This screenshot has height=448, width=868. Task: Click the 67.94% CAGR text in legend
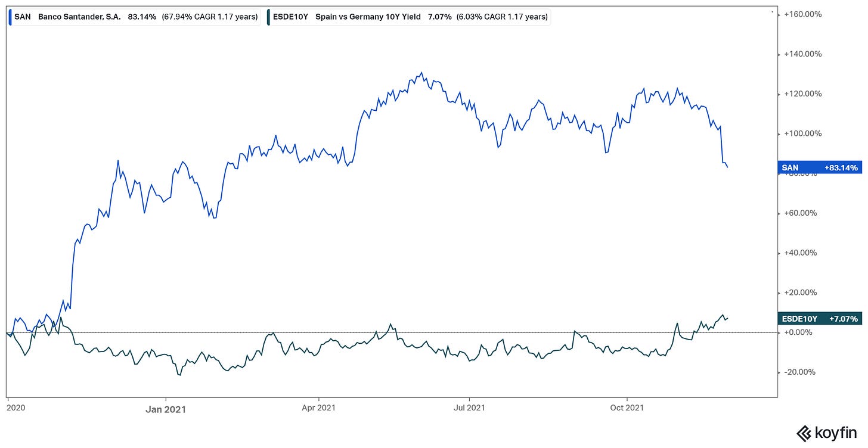[x=209, y=17]
